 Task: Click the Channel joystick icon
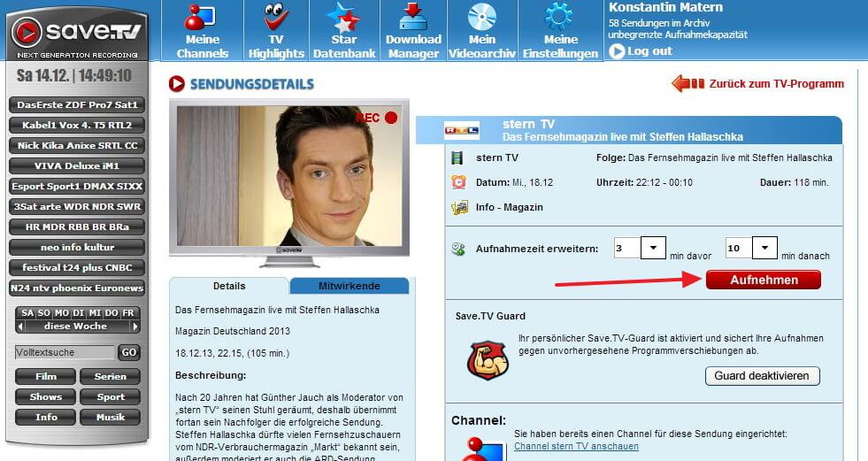point(483,449)
